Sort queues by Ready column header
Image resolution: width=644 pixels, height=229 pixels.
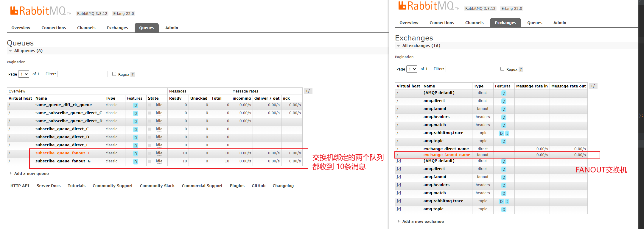[x=175, y=98]
